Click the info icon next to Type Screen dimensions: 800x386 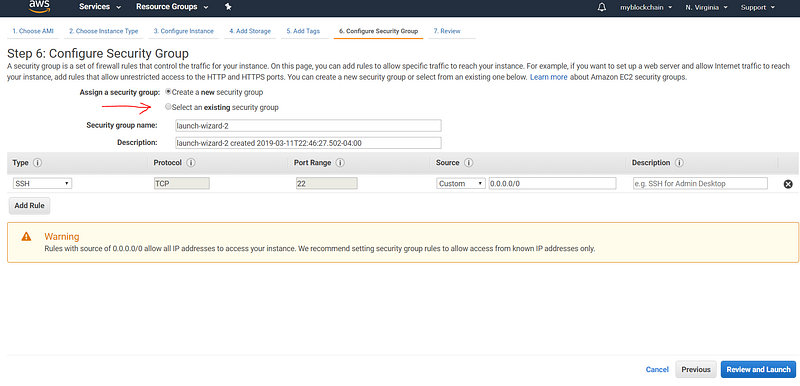[37, 163]
